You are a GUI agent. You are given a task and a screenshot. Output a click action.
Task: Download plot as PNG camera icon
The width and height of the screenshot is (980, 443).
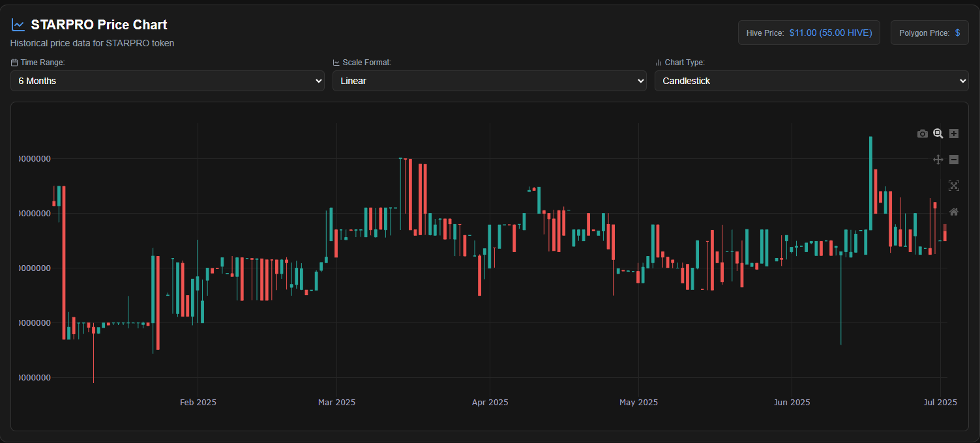922,134
